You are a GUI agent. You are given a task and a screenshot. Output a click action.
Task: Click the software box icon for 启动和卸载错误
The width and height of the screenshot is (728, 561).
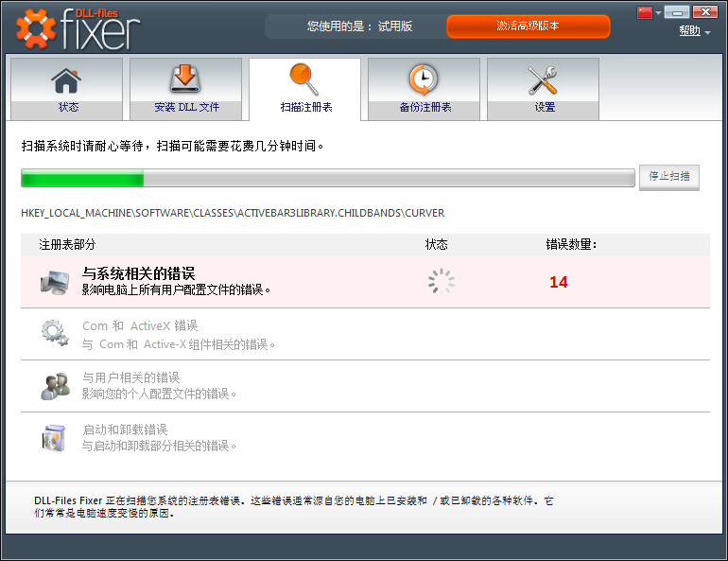(54, 438)
